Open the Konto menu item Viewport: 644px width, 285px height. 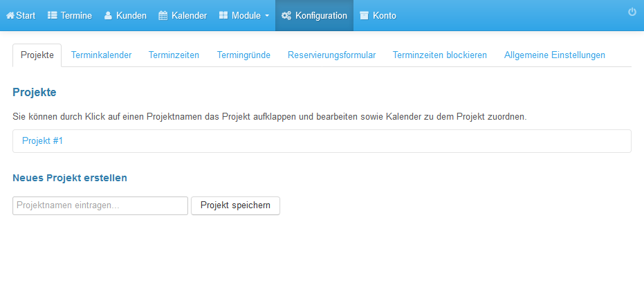[x=378, y=16]
